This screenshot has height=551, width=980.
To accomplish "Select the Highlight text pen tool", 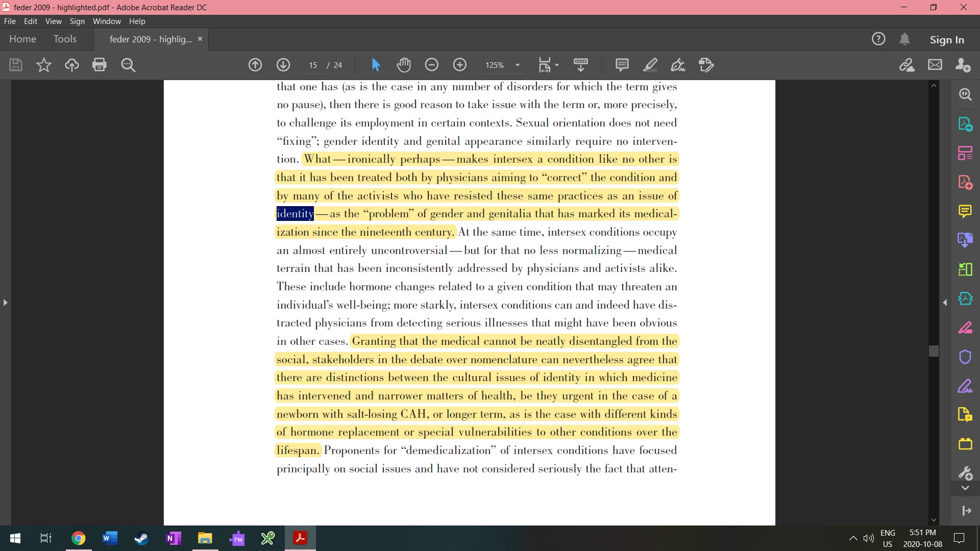I will [x=650, y=65].
